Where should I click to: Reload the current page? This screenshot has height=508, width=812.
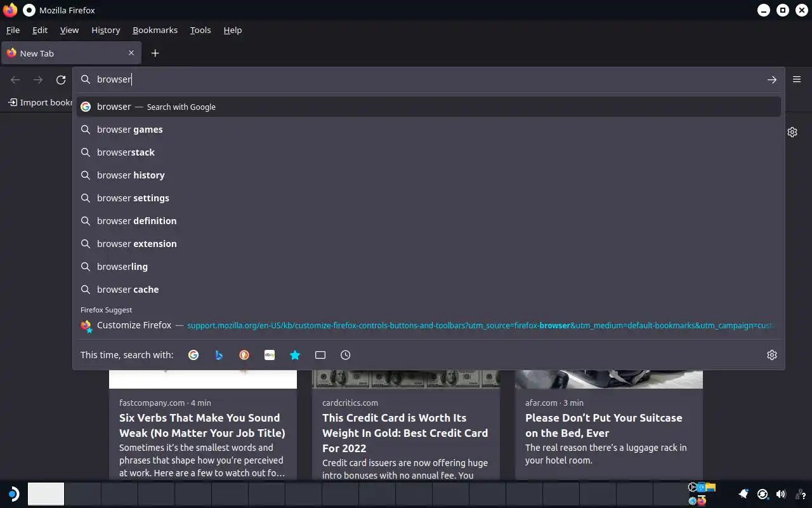[x=61, y=79]
